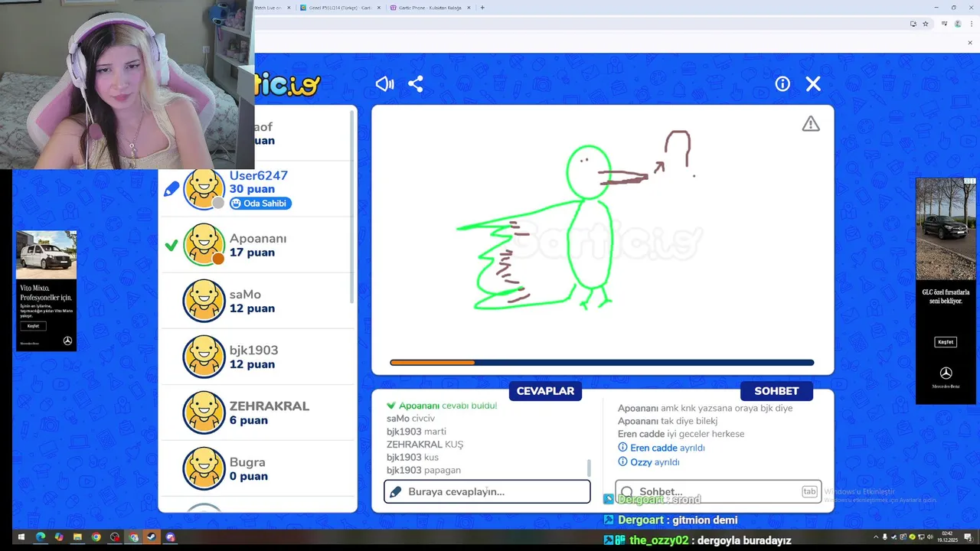980x551 pixels.
Task: Close the game room with X icon
Action: [813, 84]
